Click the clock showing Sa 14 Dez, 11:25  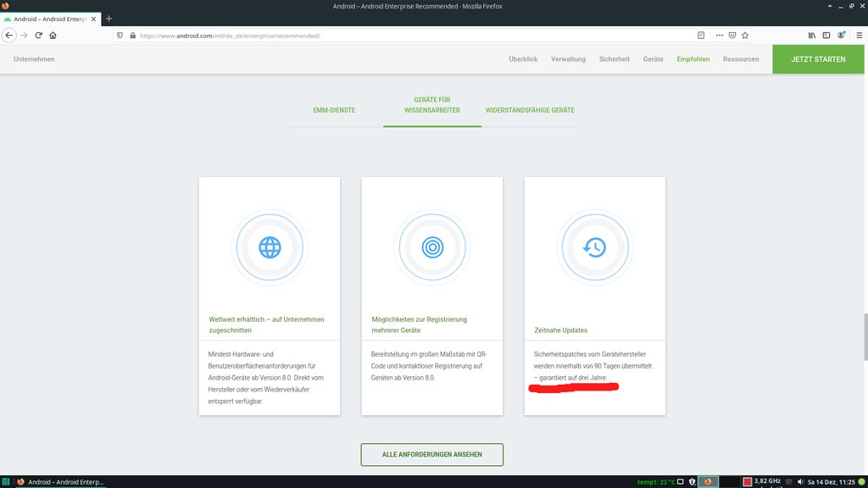pyautogui.click(x=831, y=482)
